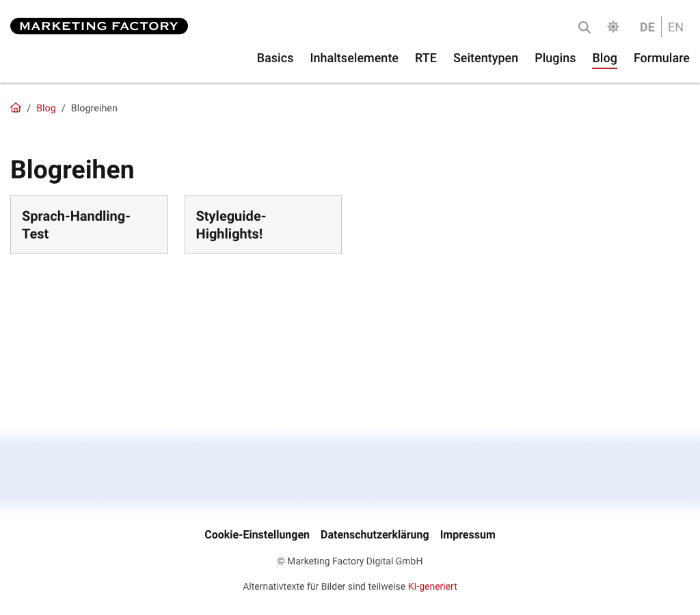Open the search magnifier icon
Viewport: 700px width, 615px height.
584,27
